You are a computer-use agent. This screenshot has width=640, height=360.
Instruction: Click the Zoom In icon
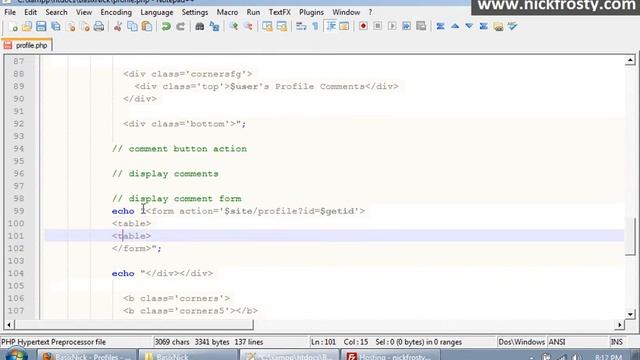[233, 27]
